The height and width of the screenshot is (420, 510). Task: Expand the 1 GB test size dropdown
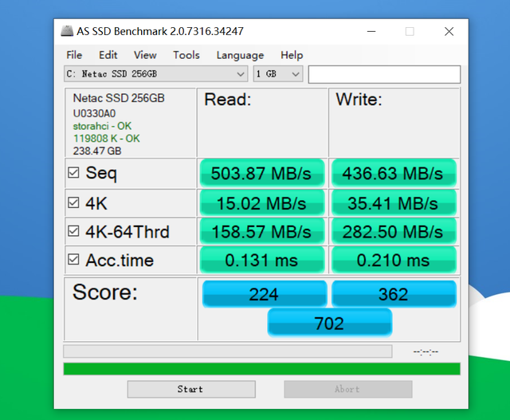pyautogui.click(x=278, y=74)
